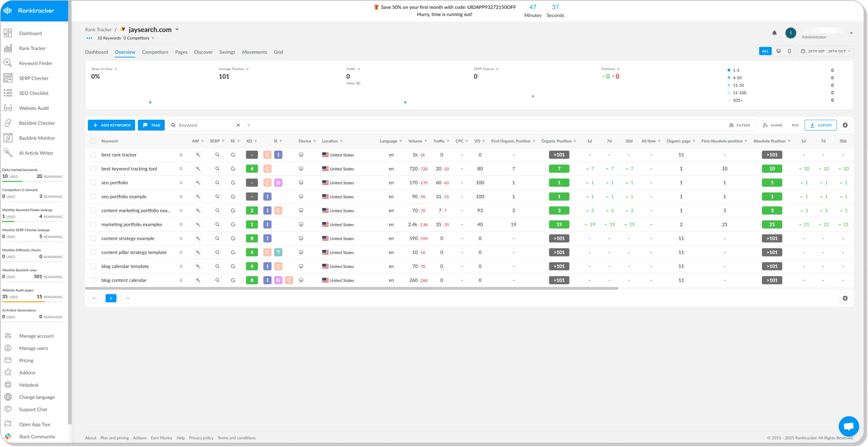
Task: Check marketing portfolio examples row
Action: click(93, 224)
